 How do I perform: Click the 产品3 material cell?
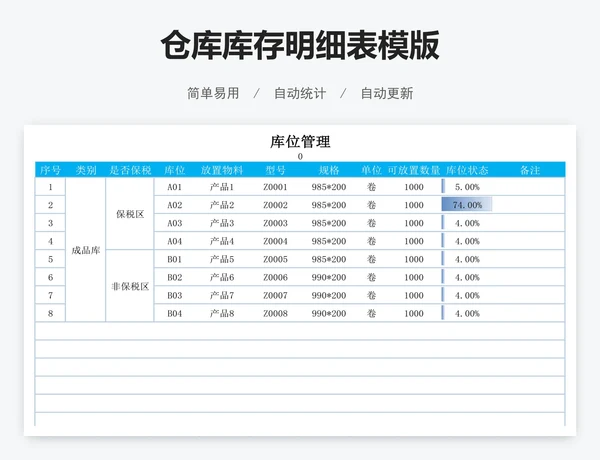click(x=222, y=223)
